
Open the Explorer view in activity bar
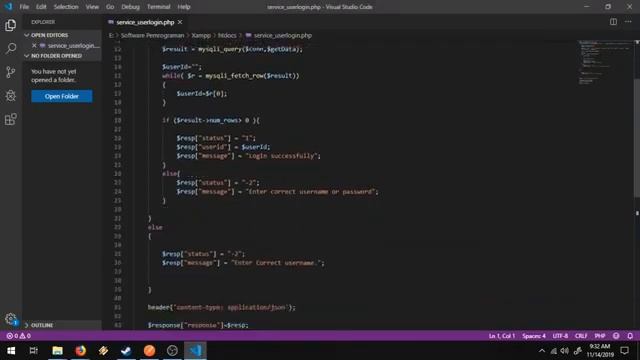pyautogui.click(x=11, y=25)
